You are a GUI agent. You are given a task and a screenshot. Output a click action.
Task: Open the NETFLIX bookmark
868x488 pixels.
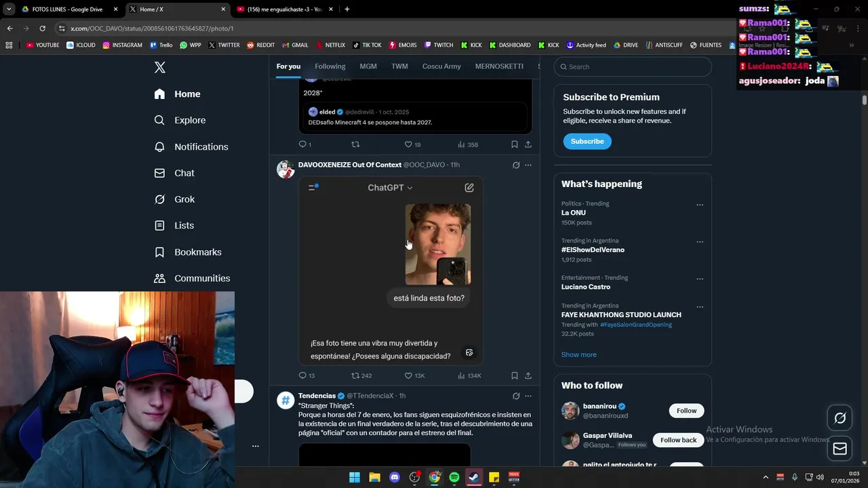pos(330,45)
